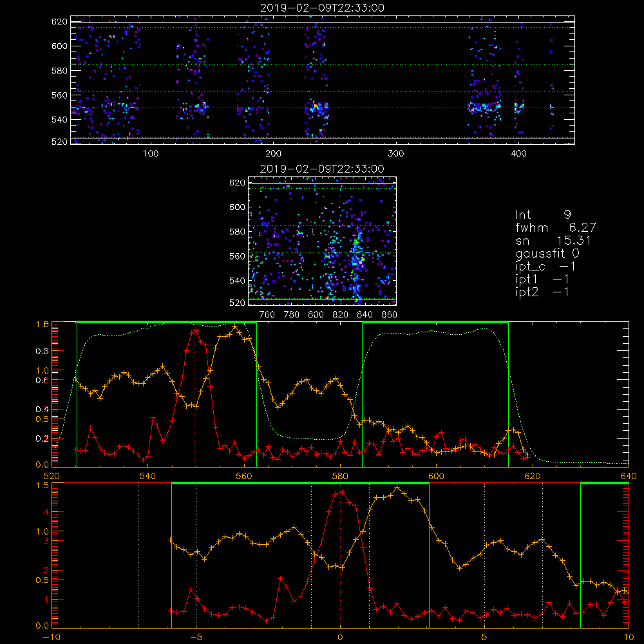644x644 pixels.
Task: Click x-axis label 560 on third plot
Action: pyautogui.click(x=244, y=477)
